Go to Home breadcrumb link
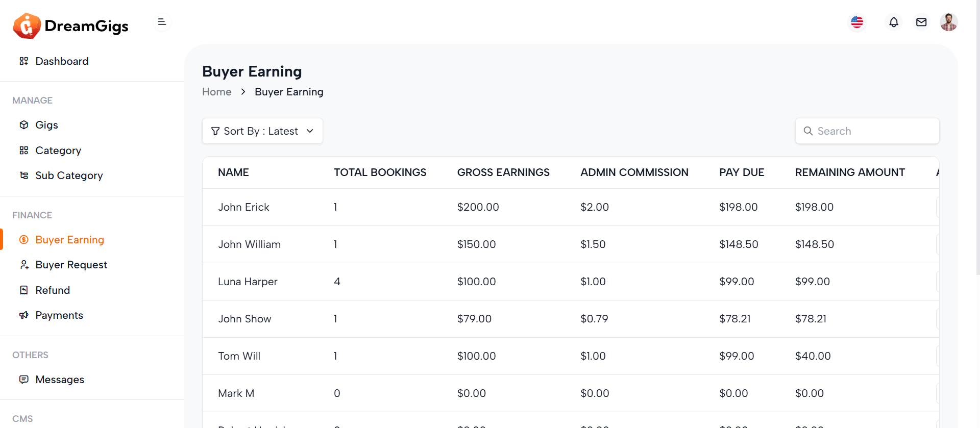Image resolution: width=980 pixels, height=428 pixels. point(216,92)
